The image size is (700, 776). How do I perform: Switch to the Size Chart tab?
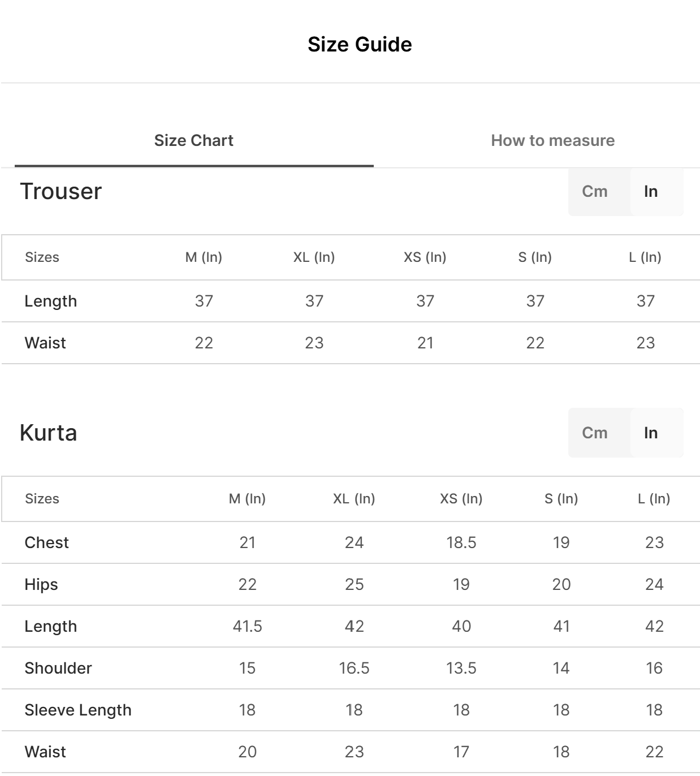(193, 140)
